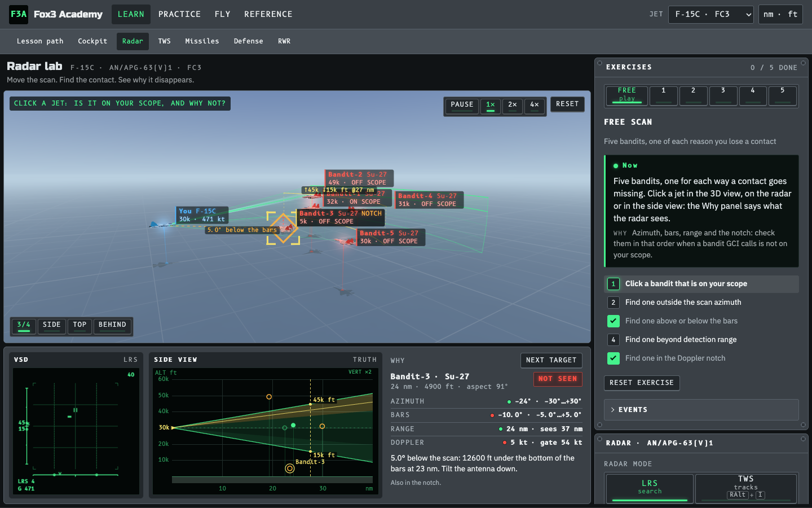Click the RESET button next to 4×
Viewport: 812px width, 508px height.
click(567, 104)
